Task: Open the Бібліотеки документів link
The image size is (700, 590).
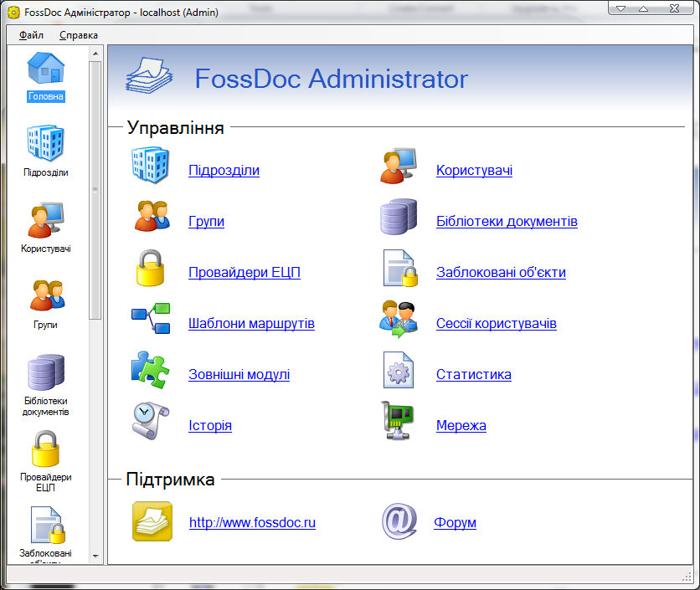Action: (507, 222)
